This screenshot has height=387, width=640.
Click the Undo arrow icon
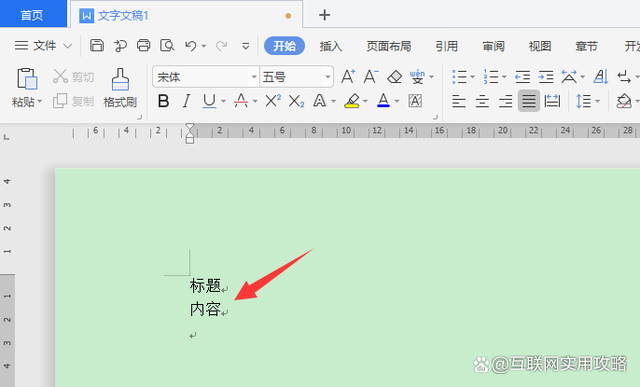coord(191,45)
